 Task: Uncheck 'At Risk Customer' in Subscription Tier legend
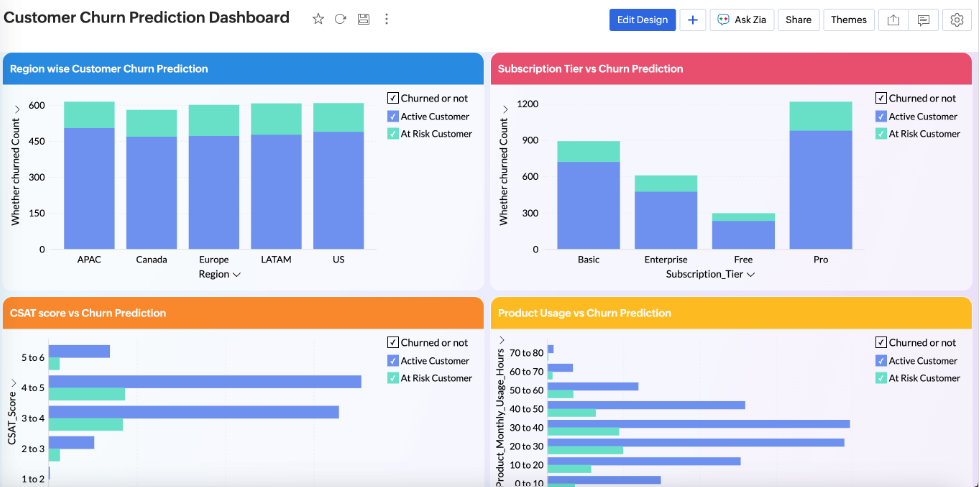point(881,134)
